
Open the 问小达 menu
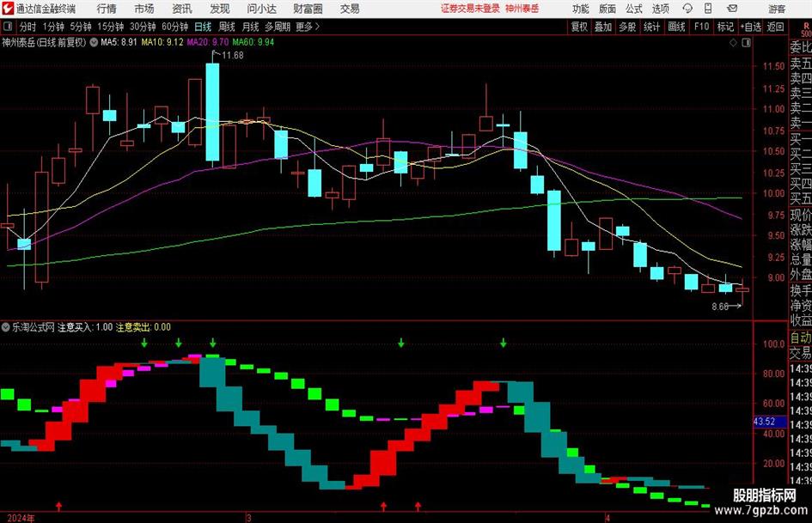261,9
